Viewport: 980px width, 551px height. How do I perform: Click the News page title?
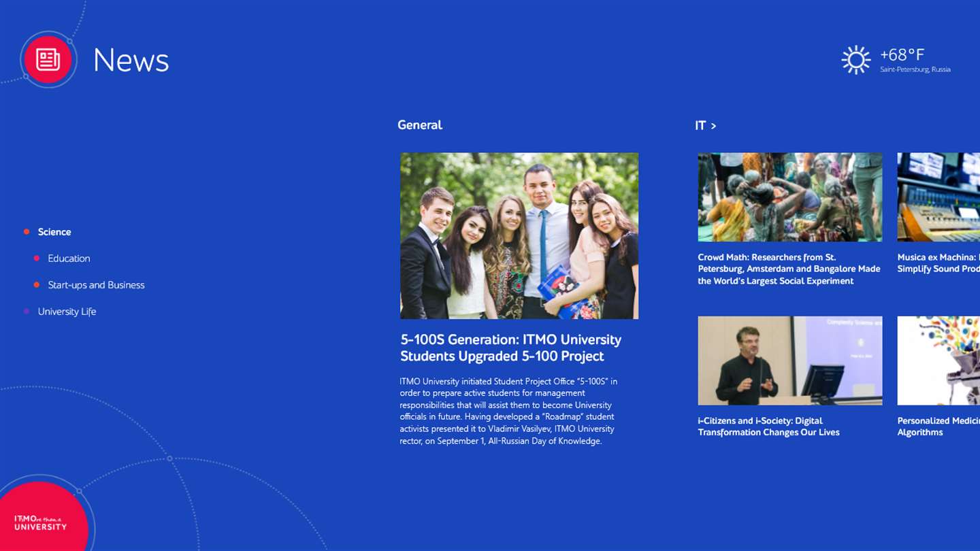coord(131,60)
